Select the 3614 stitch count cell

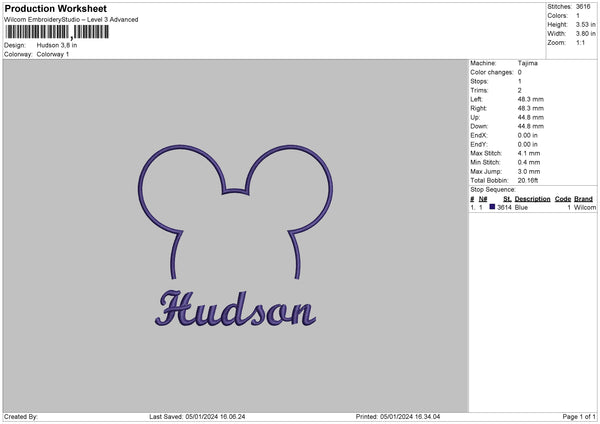click(x=504, y=207)
